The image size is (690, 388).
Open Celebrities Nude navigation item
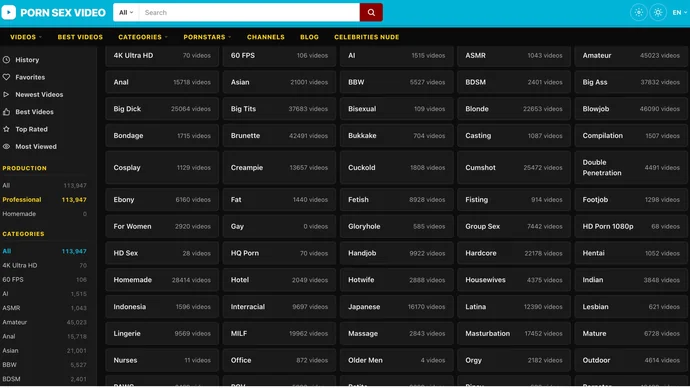coord(367,37)
